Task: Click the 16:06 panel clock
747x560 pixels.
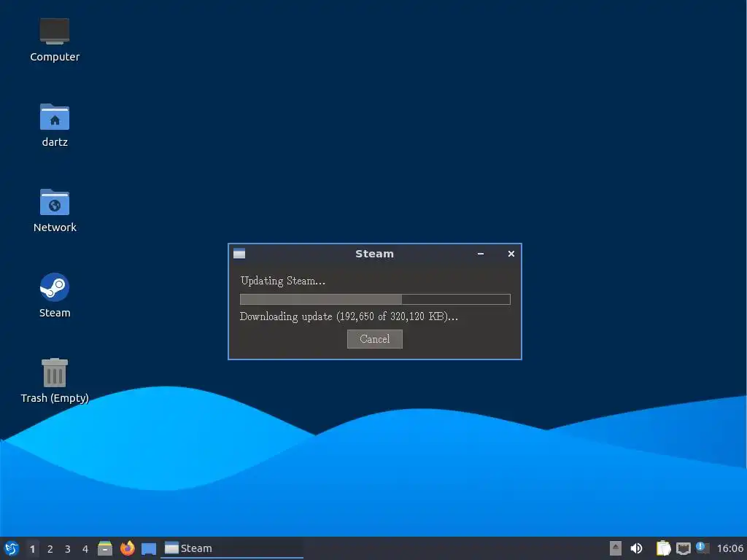Action: (x=729, y=548)
